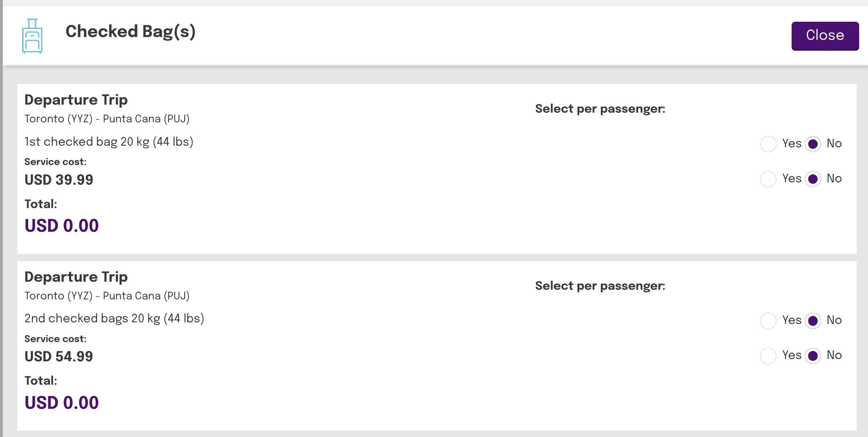Close the Checked Bag(s) panel
This screenshot has width=868, height=437.
pyautogui.click(x=825, y=36)
